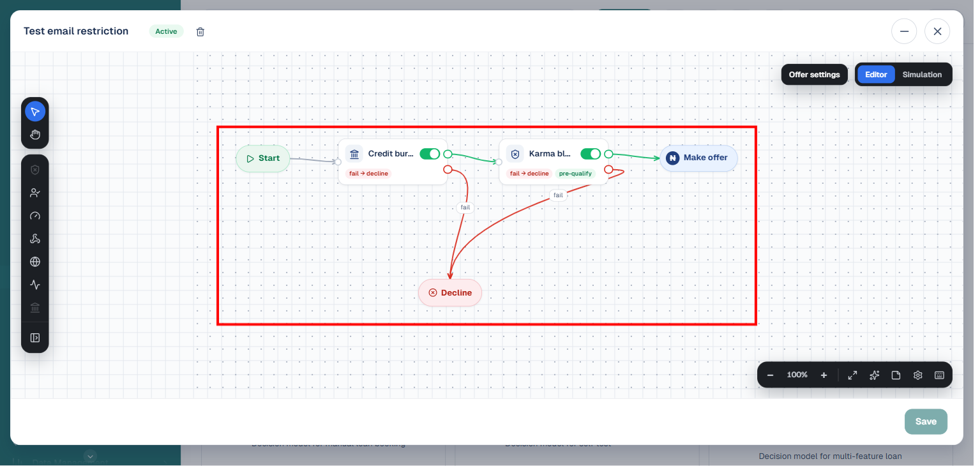Image resolution: width=980 pixels, height=466 pixels.
Task: Click the green pass port on Karma node
Action: click(608, 154)
